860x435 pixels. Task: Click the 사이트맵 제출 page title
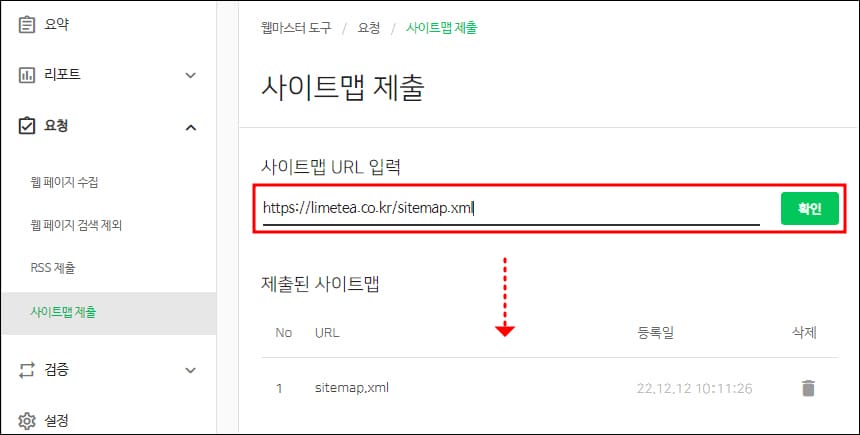(343, 88)
